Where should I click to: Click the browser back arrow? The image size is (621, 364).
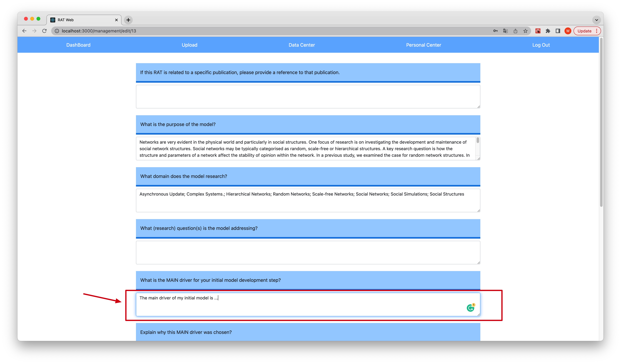point(24,31)
